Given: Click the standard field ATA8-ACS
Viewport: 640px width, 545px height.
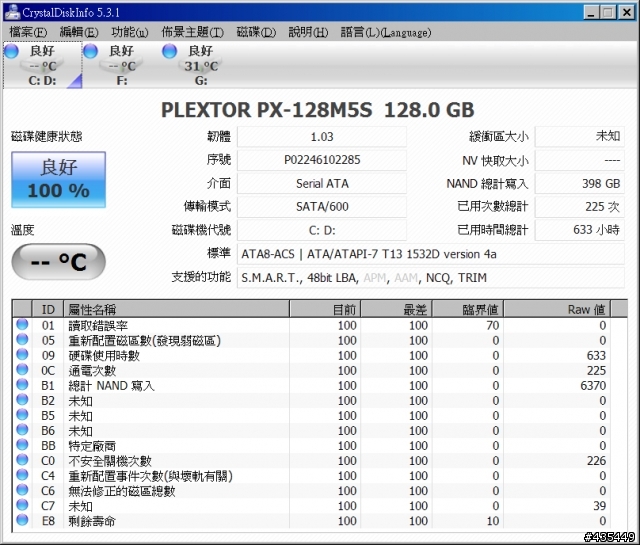Looking at the screenshot, I should pyautogui.click(x=431, y=254).
